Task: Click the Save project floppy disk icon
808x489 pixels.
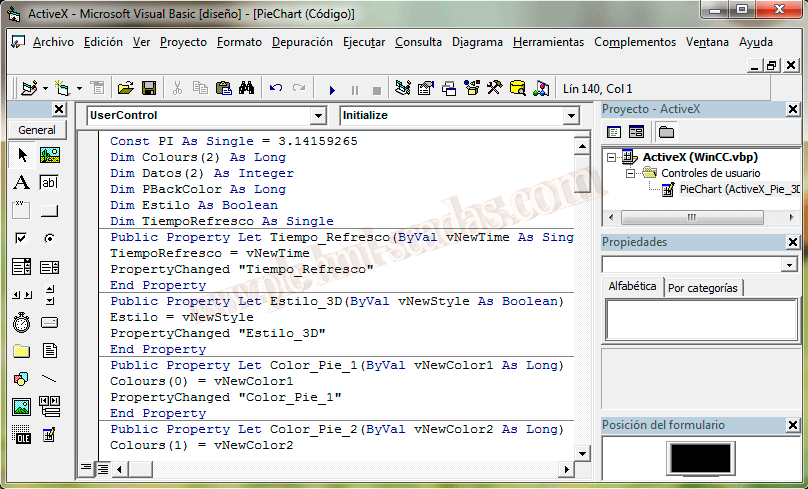Action: [148, 88]
